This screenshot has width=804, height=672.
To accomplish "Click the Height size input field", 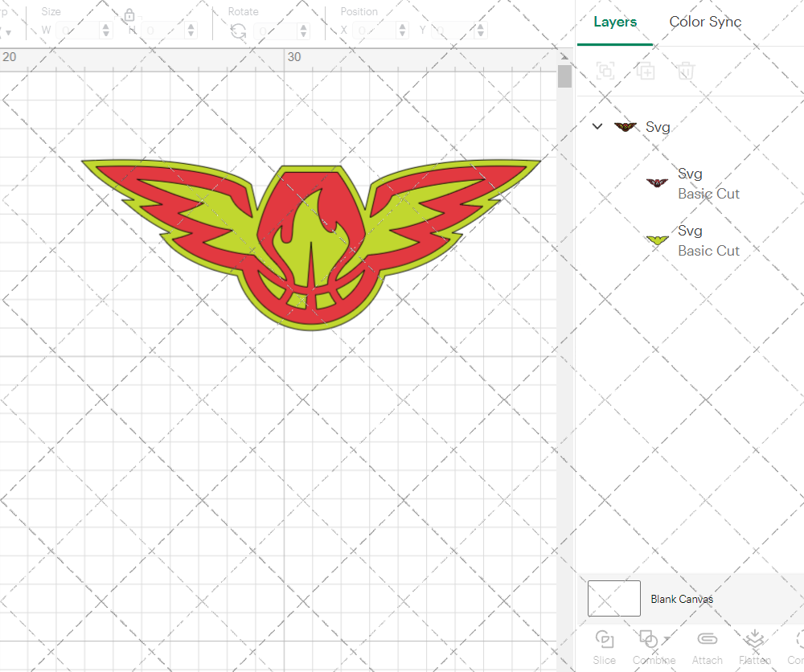I will [163, 31].
